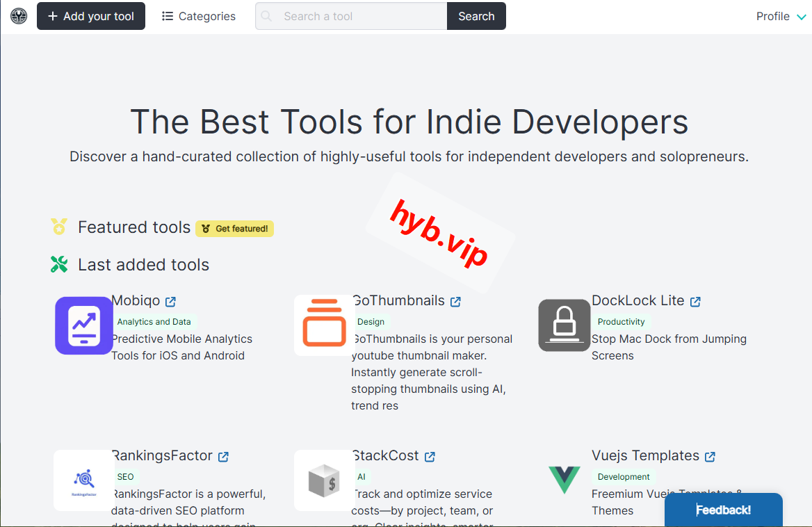Open Mobiqo via its external link icon
The width and height of the screenshot is (812, 527).
(171, 300)
